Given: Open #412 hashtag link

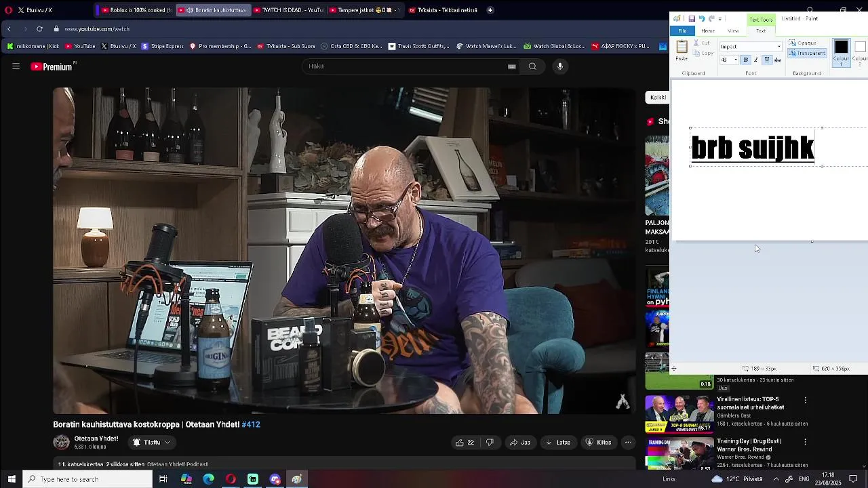Looking at the screenshot, I should (x=251, y=424).
